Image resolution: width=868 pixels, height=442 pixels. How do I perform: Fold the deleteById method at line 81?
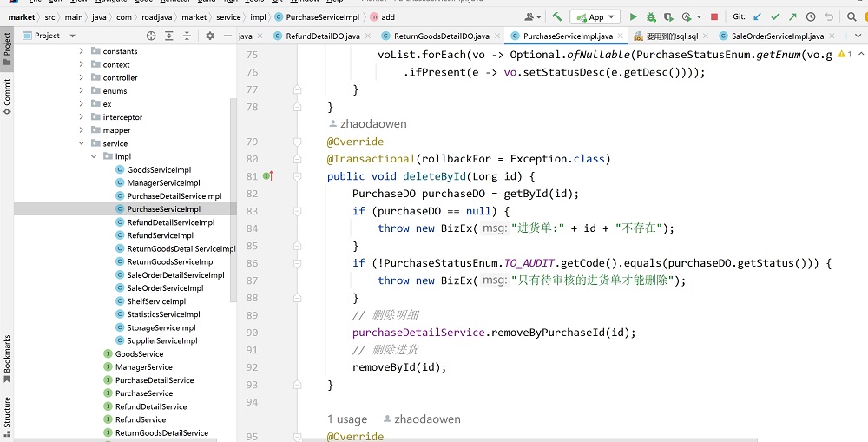[x=297, y=176]
